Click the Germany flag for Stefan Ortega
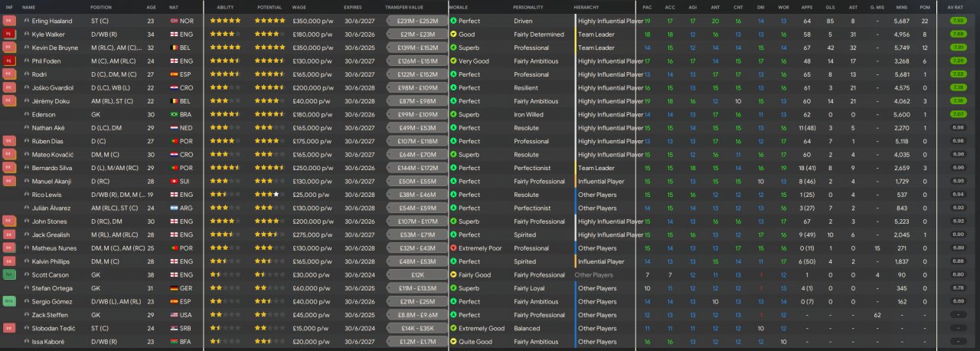This screenshot has height=351, width=980. (x=173, y=288)
